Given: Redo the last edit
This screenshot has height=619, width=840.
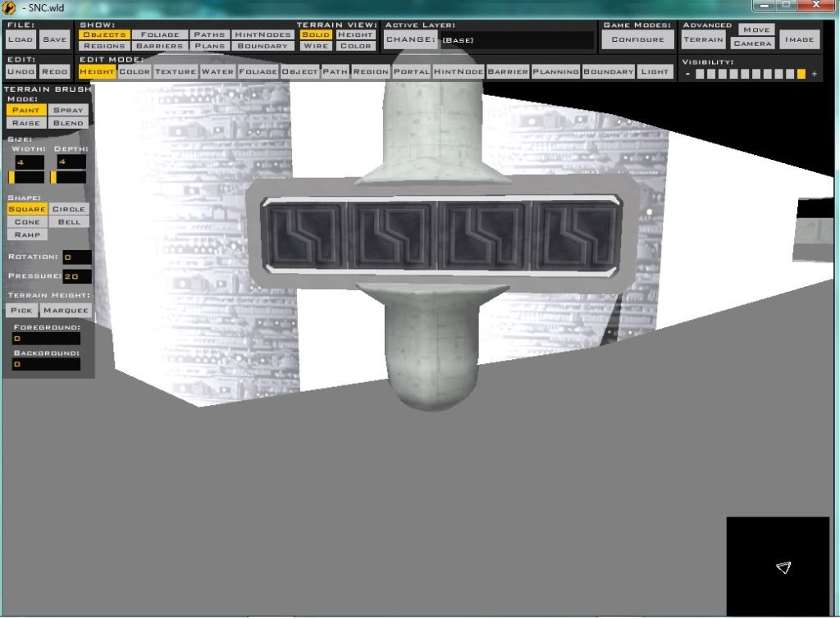Looking at the screenshot, I should coord(55,71).
